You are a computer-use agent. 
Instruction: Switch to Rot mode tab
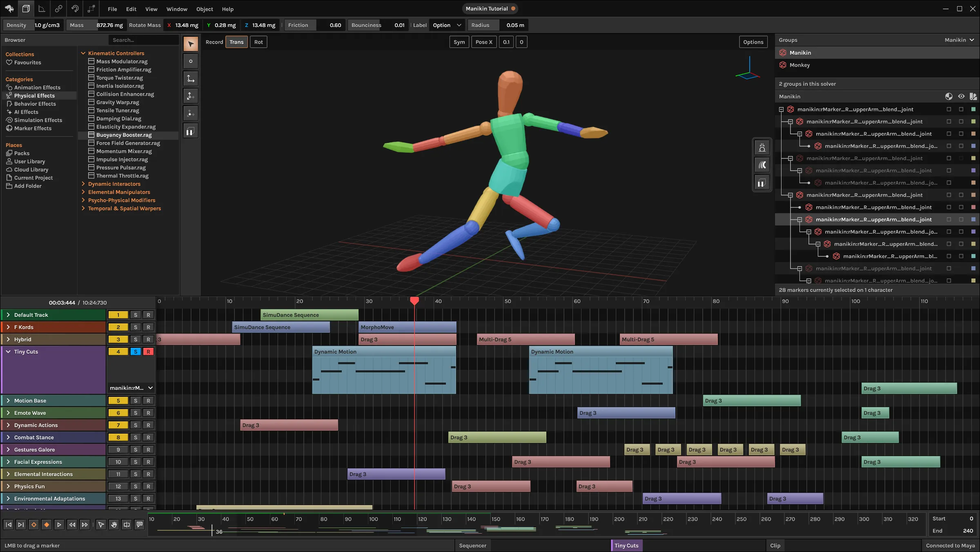tap(258, 42)
